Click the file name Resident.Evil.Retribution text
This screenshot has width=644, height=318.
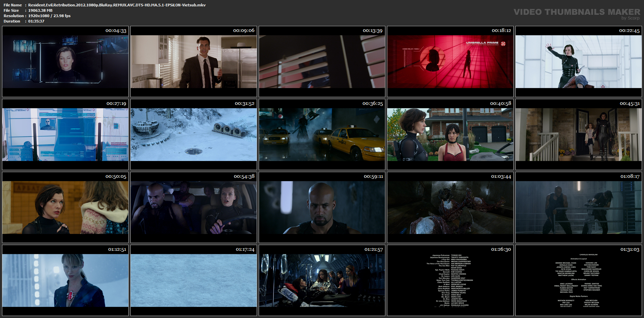(x=117, y=5)
